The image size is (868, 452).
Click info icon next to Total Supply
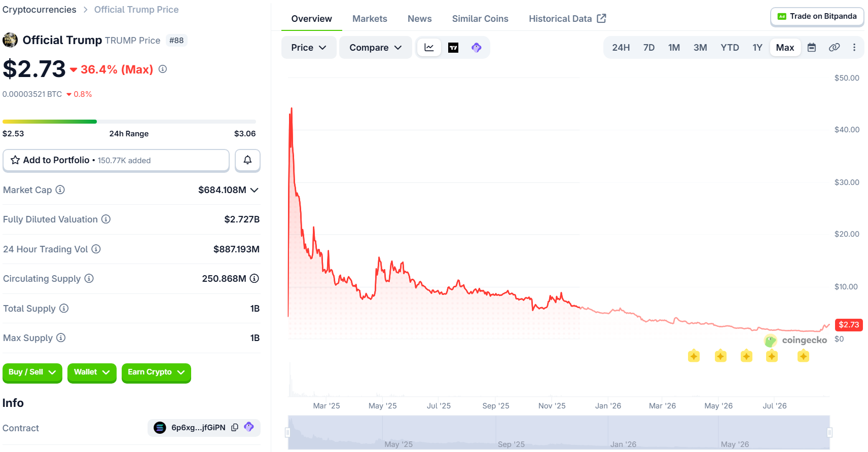(64, 308)
